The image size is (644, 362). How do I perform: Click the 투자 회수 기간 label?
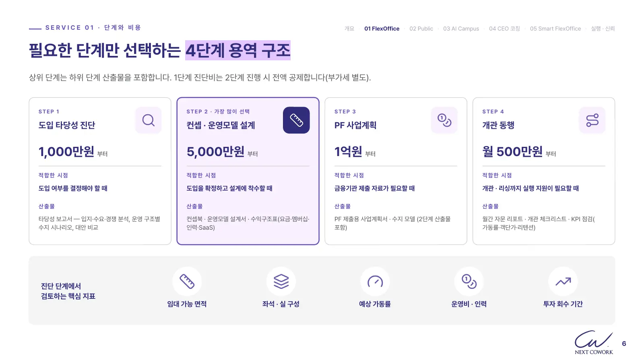563,304
